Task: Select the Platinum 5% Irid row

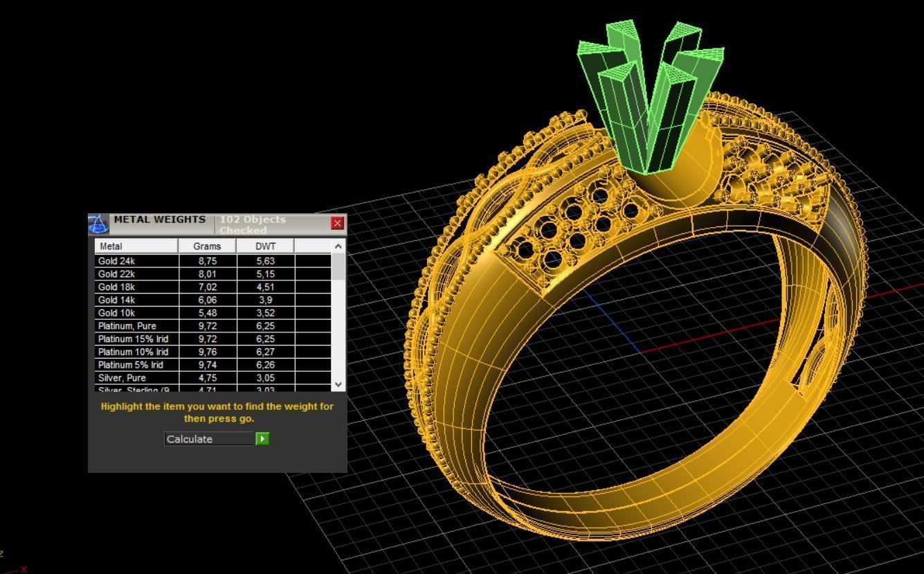Action: point(213,364)
